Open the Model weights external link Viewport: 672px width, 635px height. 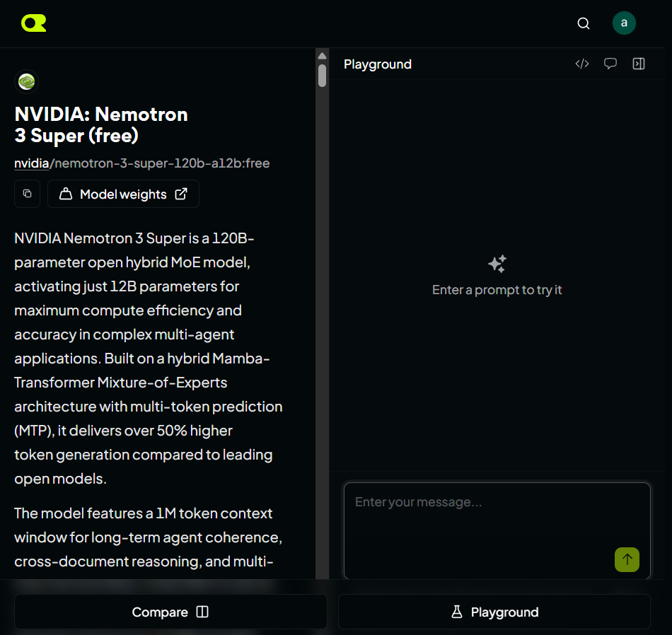tap(123, 194)
